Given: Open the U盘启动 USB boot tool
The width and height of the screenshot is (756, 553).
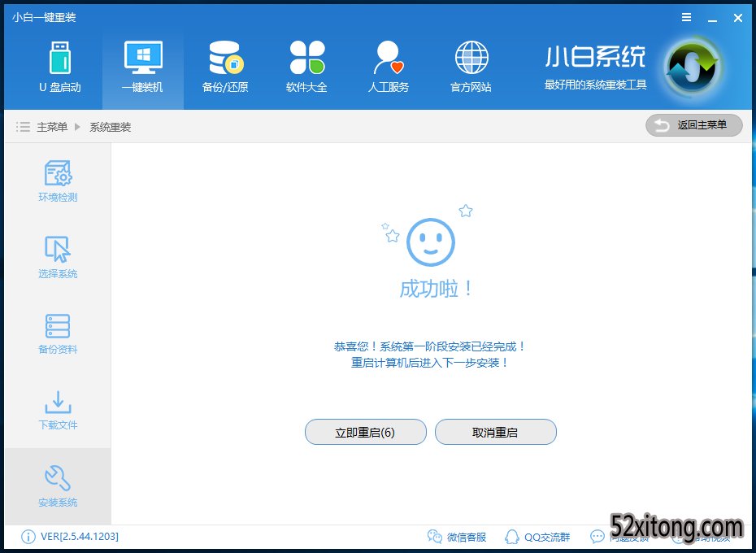Looking at the screenshot, I should click(x=60, y=67).
